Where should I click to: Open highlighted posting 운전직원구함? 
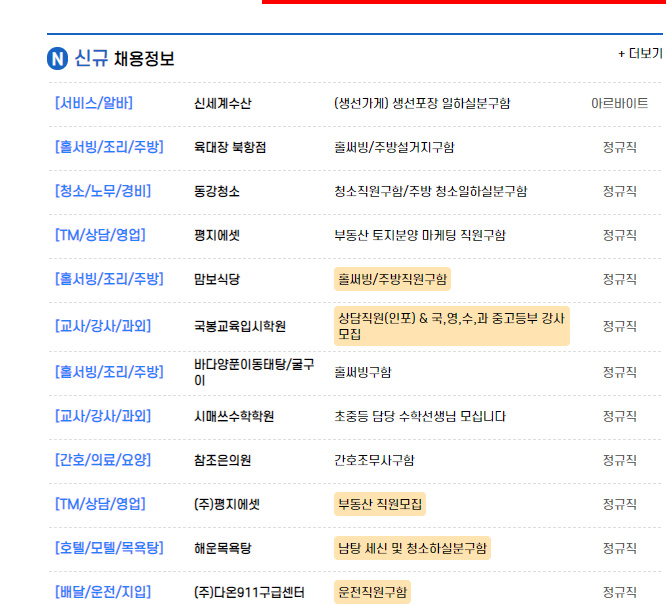[x=372, y=592]
